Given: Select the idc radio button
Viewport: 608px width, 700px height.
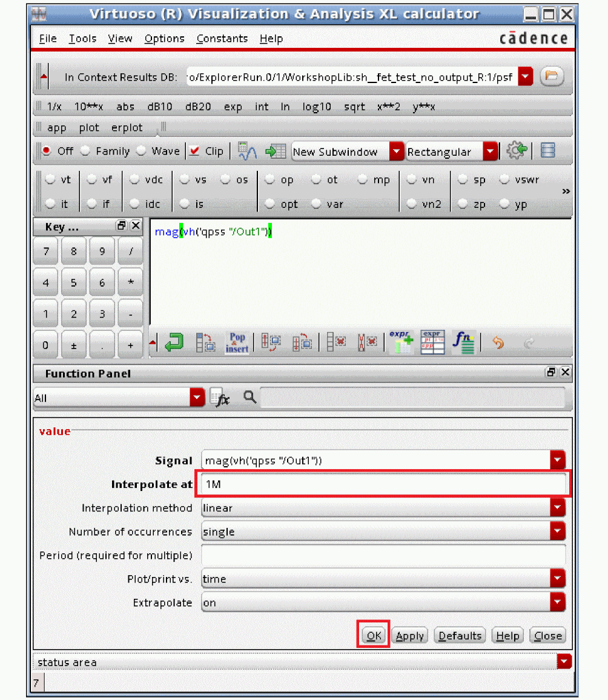Looking at the screenshot, I should [134, 204].
